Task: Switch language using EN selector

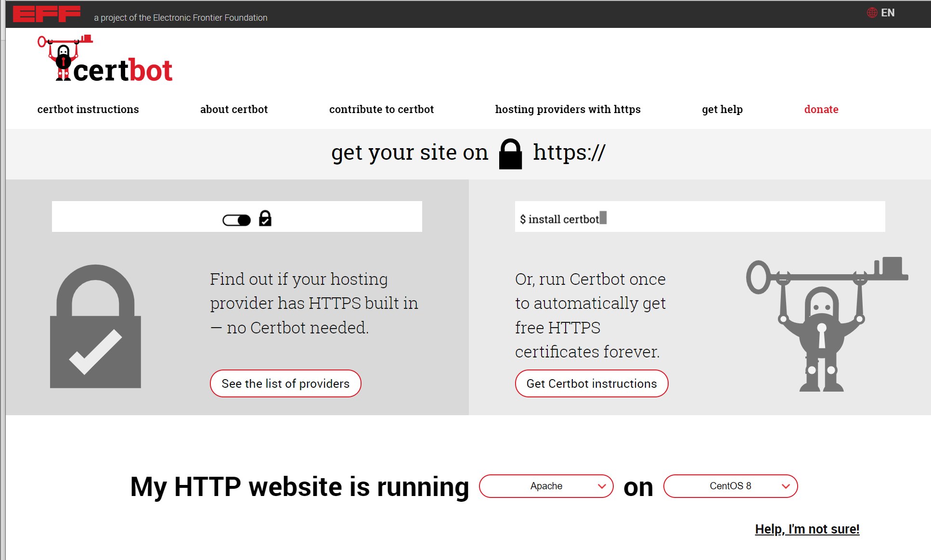Action: click(x=888, y=13)
